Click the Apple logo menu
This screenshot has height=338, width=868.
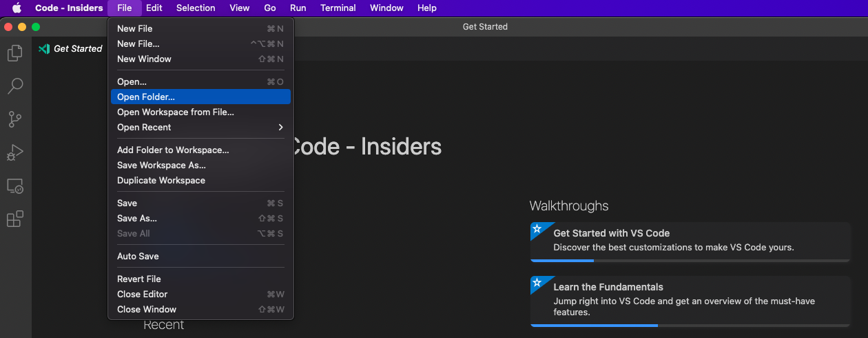[x=17, y=8]
